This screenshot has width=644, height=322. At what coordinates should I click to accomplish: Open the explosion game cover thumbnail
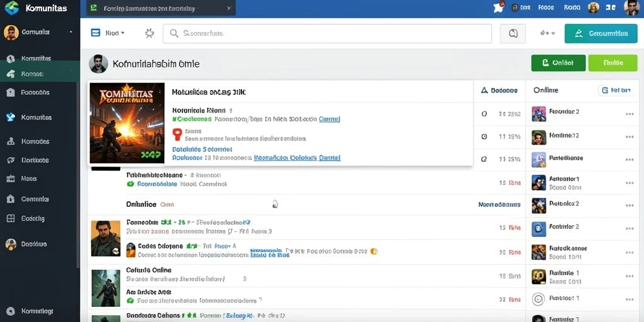(x=127, y=123)
